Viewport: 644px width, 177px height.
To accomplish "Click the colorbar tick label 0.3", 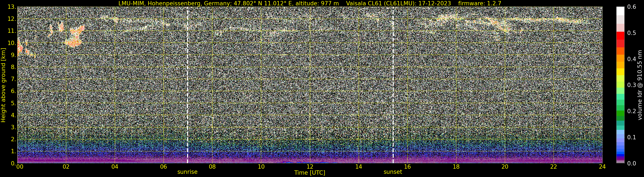I will 632,85.
